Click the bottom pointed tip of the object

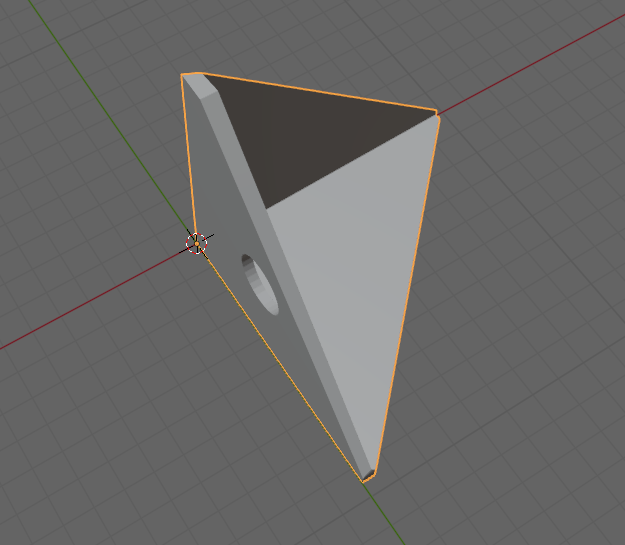click(365, 478)
